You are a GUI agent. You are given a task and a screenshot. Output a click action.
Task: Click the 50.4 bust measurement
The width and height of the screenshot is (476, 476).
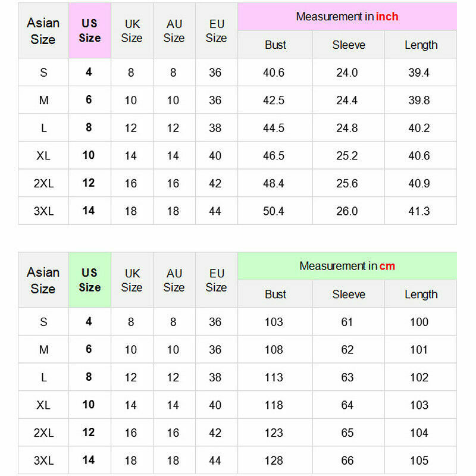click(x=274, y=211)
